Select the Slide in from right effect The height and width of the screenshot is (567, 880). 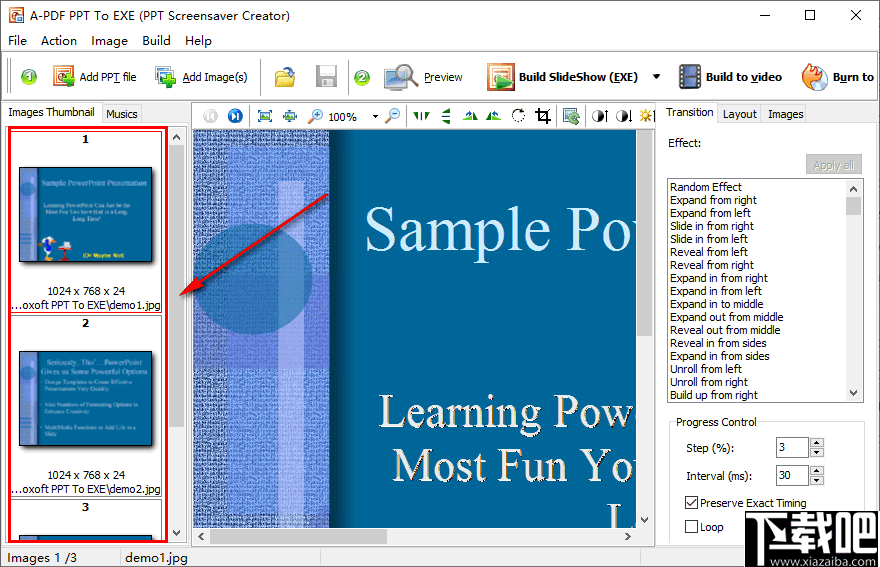click(x=712, y=226)
